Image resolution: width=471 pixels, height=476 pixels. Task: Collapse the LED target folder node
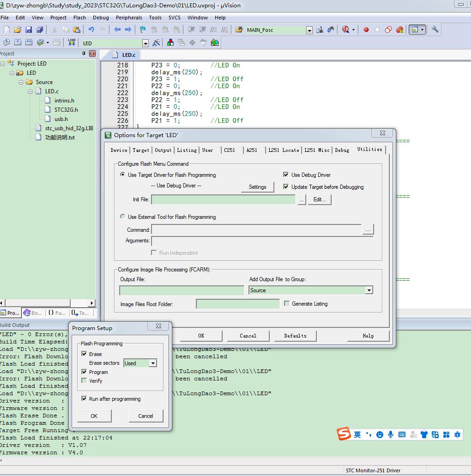12,73
